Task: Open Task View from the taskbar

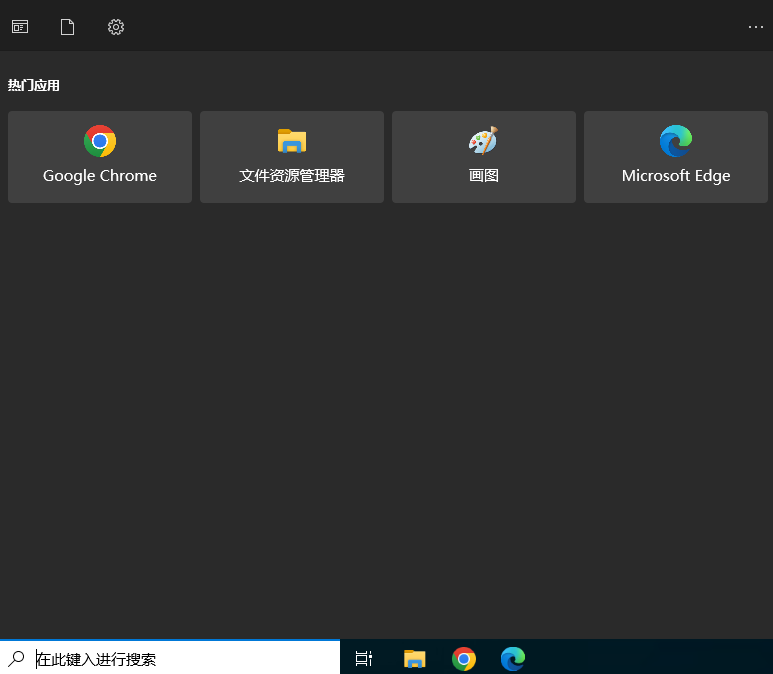Action: coord(364,658)
